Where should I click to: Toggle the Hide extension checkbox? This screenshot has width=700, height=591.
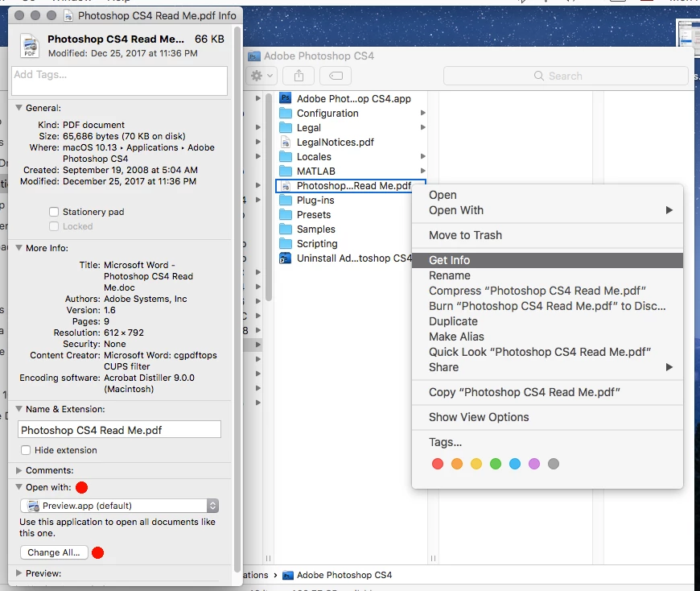[x=26, y=450]
